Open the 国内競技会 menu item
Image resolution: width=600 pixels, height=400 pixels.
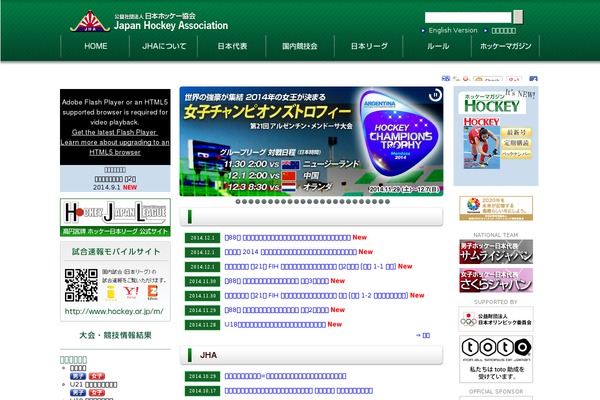coord(300,46)
